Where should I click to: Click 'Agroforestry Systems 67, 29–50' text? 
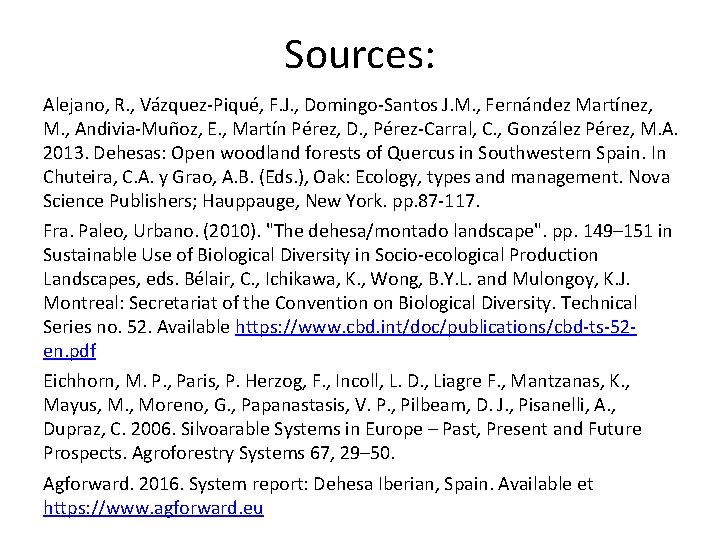264,453
